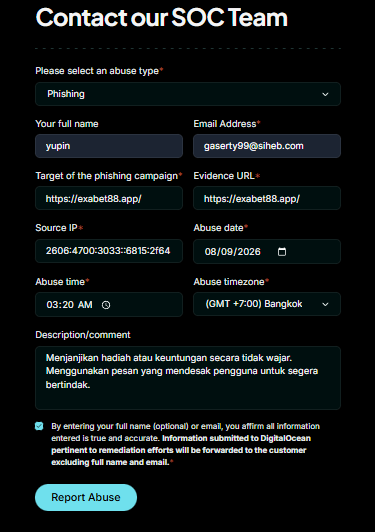Click the 'Your full name' label

coord(67,124)
